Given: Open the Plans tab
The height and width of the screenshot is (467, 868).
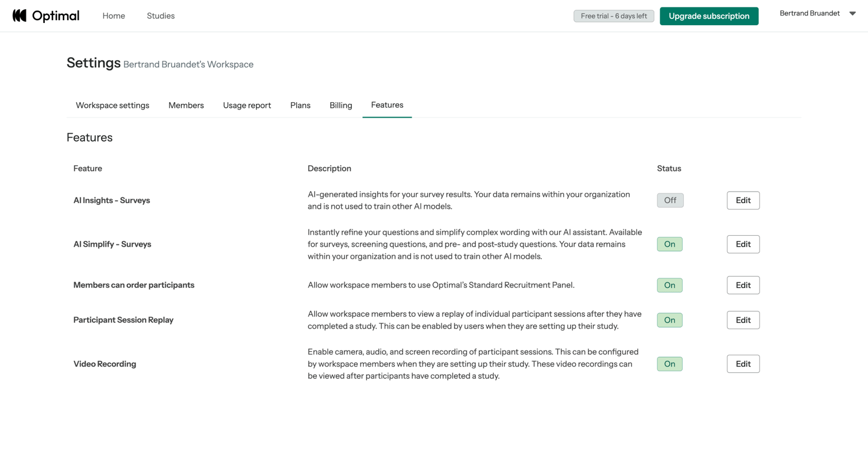Looking at the screenshot, I should coord(300,106).
